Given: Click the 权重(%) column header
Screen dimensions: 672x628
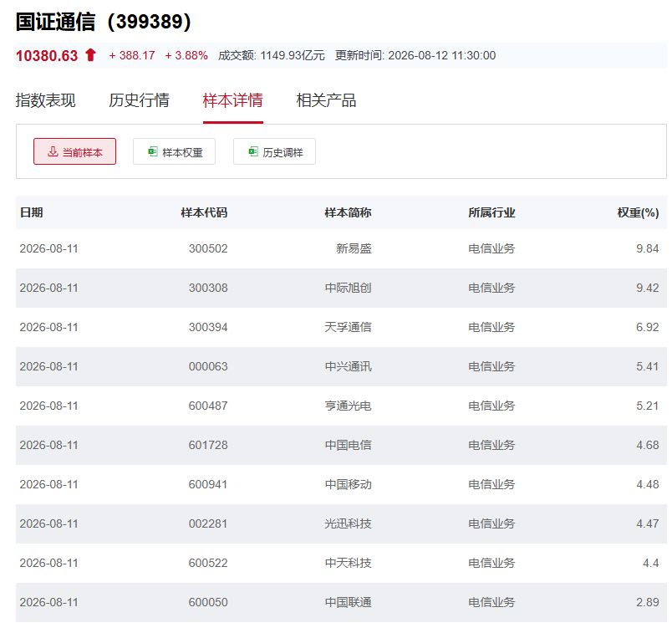Looking at the screenshot, I should pos(638,212).
